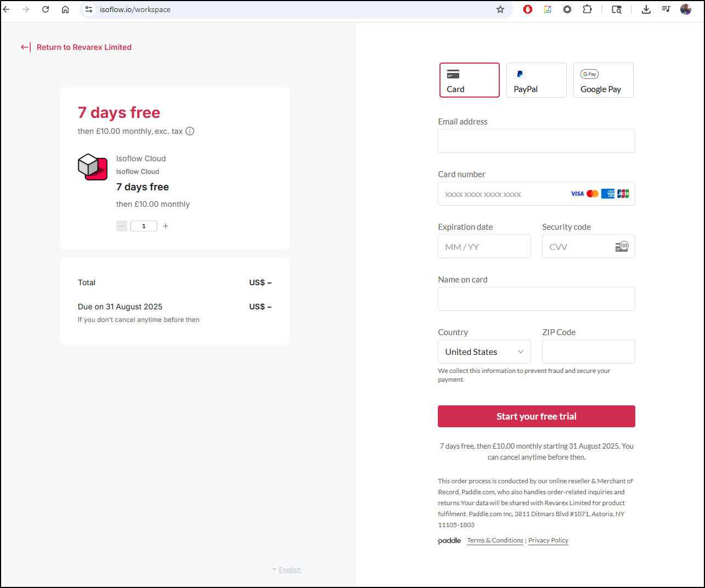
Task: Click the Card number field
Action: [537, 194]
